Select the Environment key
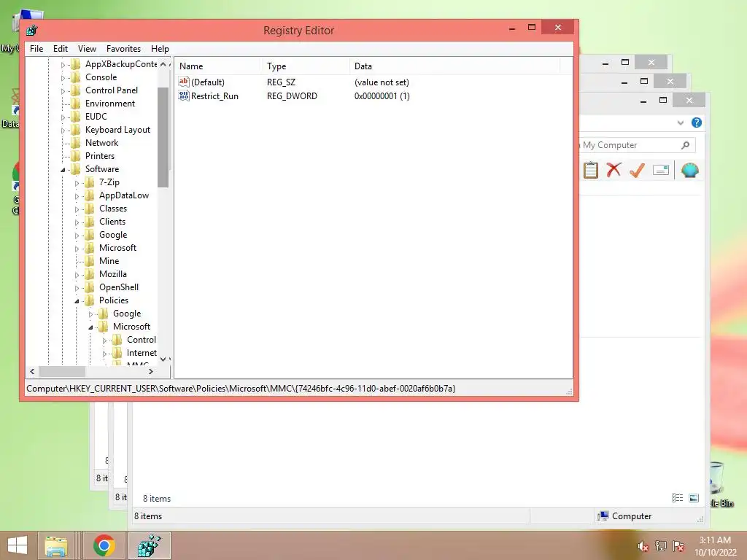 click(x=110, y=104)
